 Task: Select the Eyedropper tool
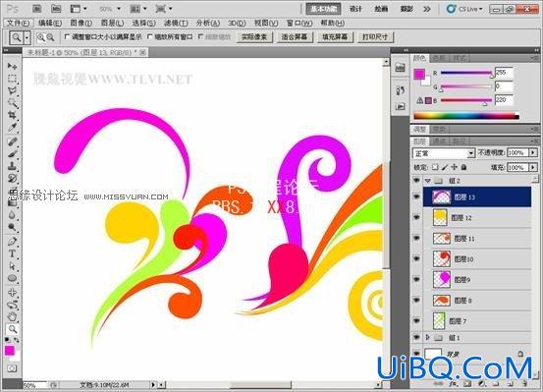pyautogui.click(x=13, y=128)
